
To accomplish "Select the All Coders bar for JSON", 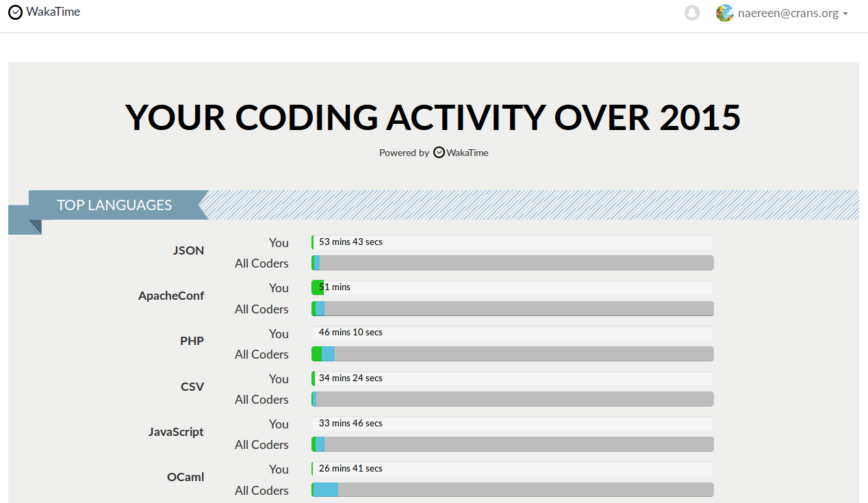I will (x=512, y=263).
